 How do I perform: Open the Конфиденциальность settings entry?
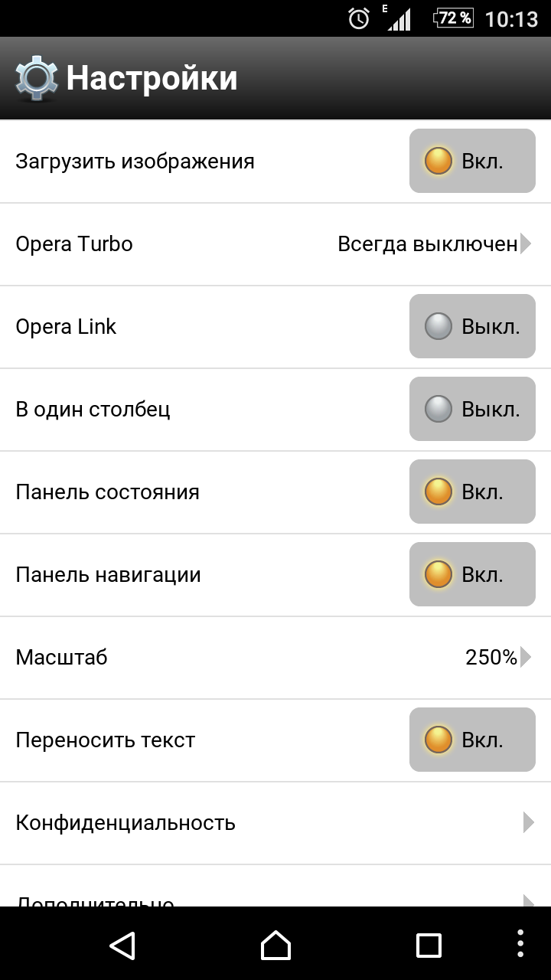[x=126, y=823]
